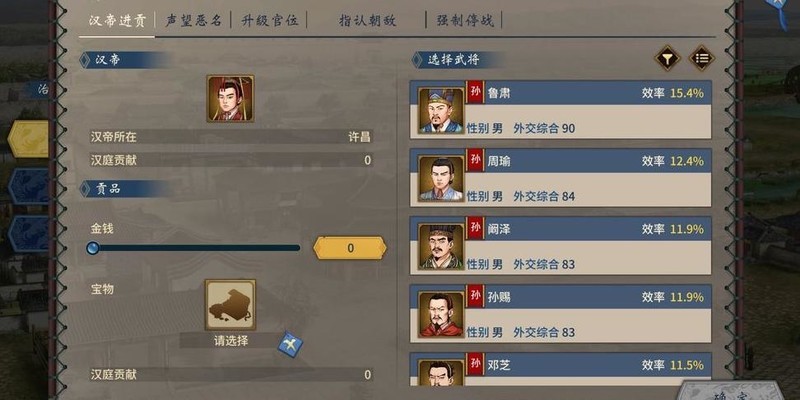Click the Han Emperor portrait

coord(230,98)
